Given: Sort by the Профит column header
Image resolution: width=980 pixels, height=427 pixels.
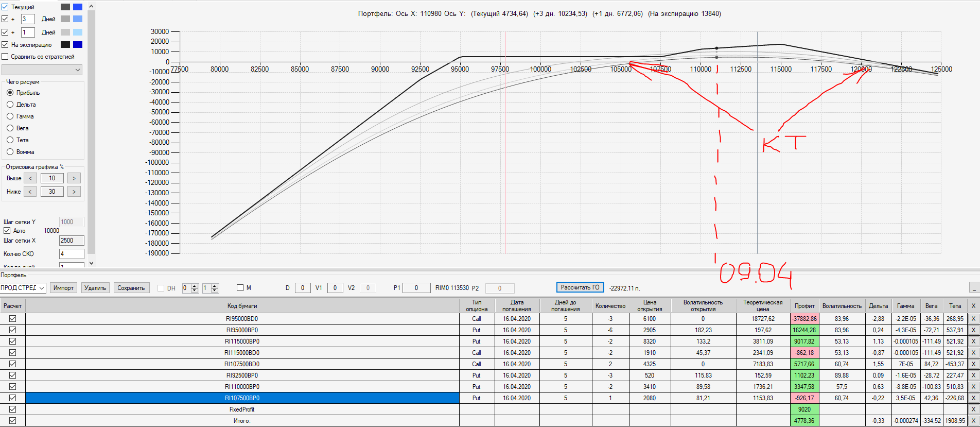Looking at the screenshot, I should (x=804, y=306).
